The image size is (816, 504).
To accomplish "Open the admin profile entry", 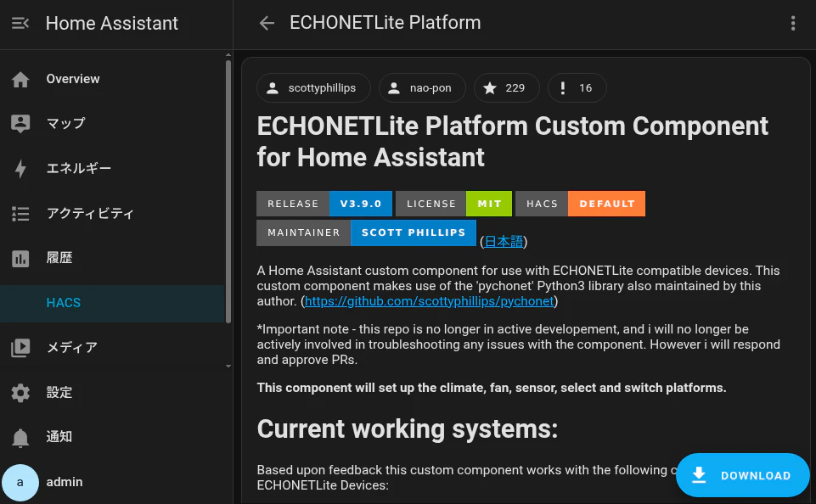I will click(x=116, y=483).
